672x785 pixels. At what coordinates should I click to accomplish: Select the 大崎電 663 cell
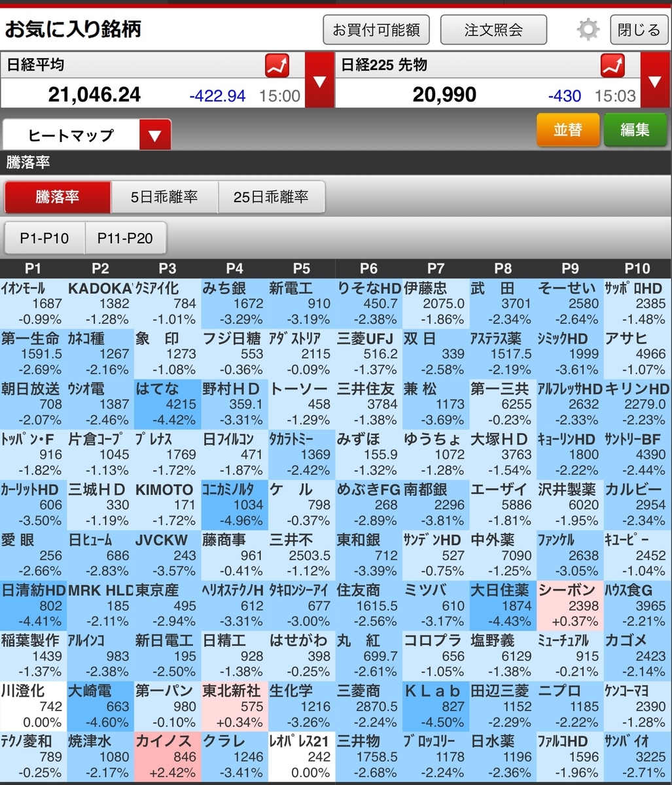100,706
